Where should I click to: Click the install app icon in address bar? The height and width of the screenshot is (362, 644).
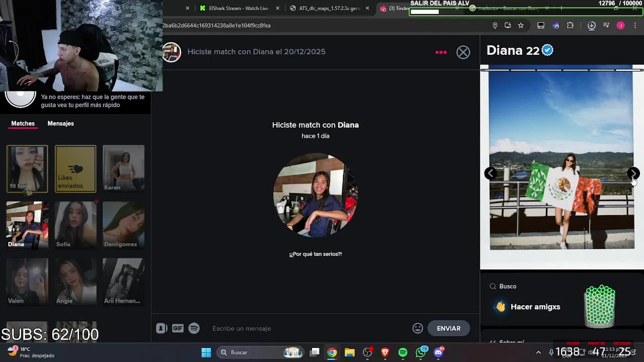pyautogui.click(x=508, y=25)
